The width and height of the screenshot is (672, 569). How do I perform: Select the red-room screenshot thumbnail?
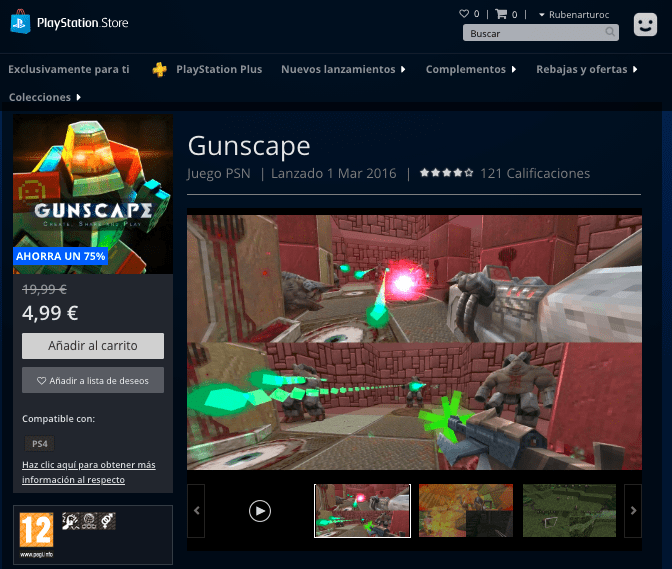point(363,511)
